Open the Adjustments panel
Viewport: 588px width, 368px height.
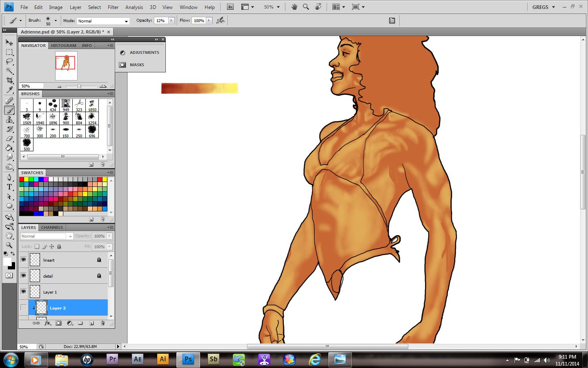[144, 52]
